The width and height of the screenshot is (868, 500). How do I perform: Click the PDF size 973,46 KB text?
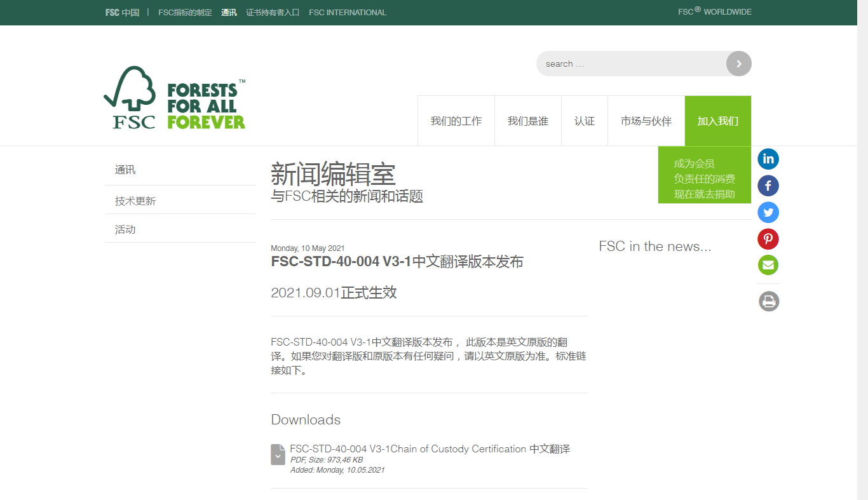[327, 460]
